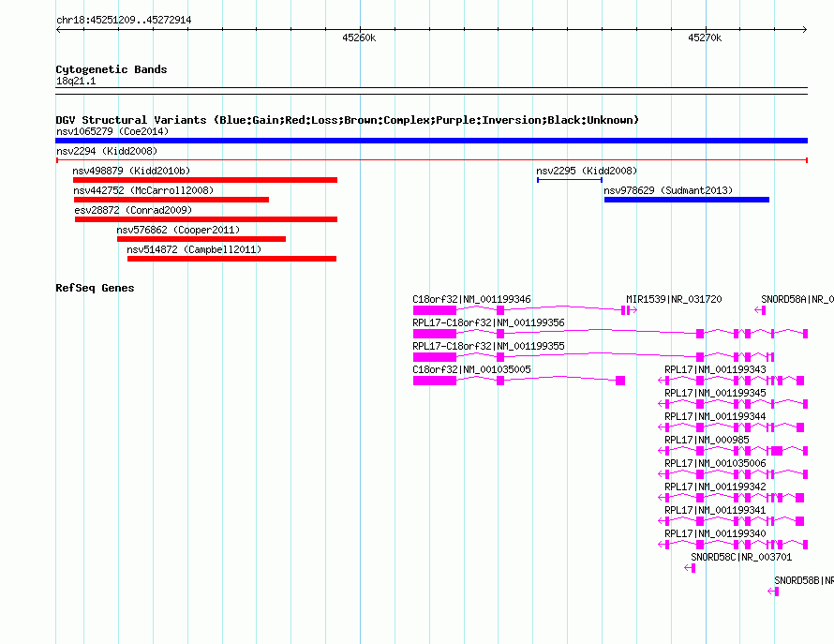Click the nsv514872 Campbell2011 red bar
Viewport: 834px width, 644px height.
[231, 259]
